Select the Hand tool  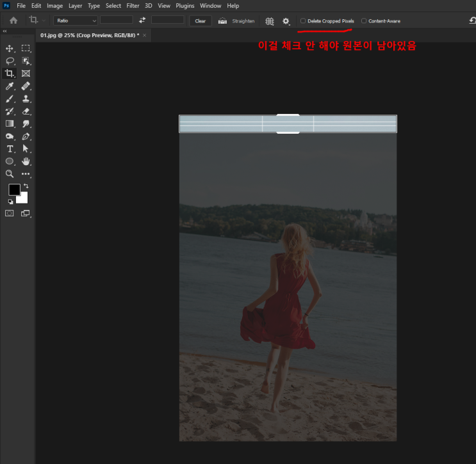26,161
